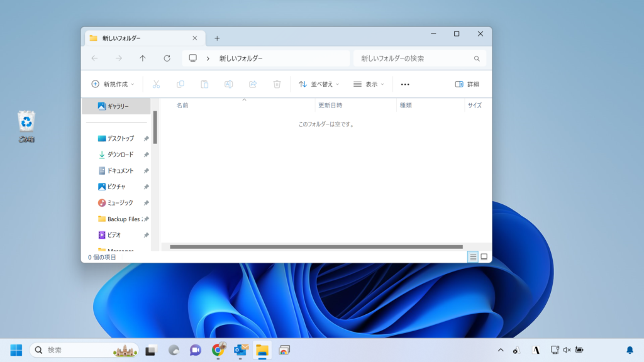Viewport: 644px width, 362px height.
Task: Click the 0 個の項目 status text
Action: click(x=102, y=257)
